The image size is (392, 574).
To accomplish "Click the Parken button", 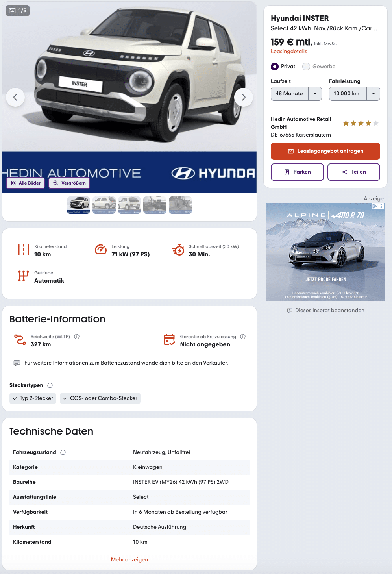I will pyautogui.click(x=297, y=172).
